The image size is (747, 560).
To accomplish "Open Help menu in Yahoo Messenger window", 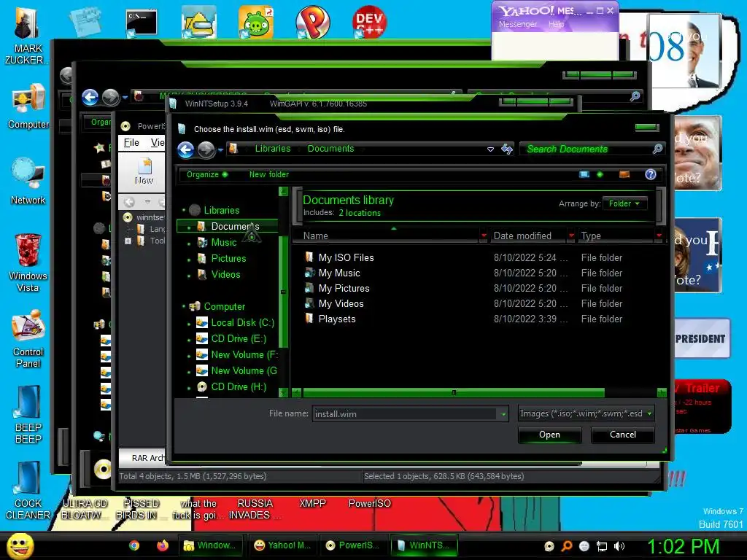I will point(556,24).
